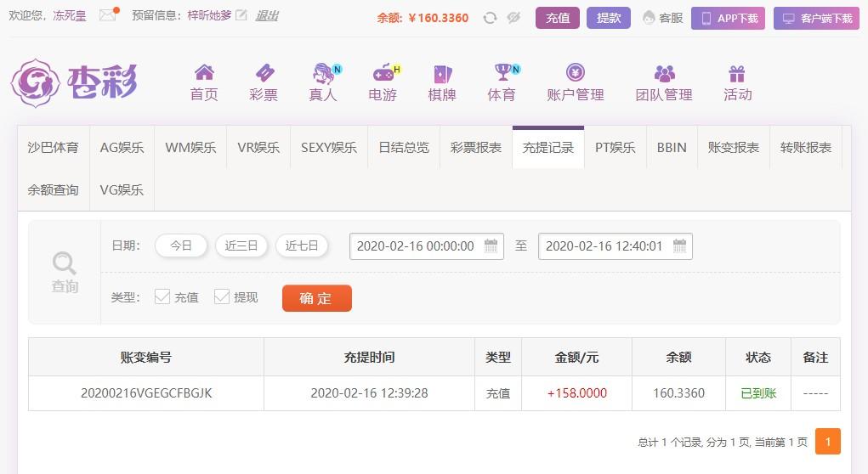Select 近七日 date filter

click(302, 245)
